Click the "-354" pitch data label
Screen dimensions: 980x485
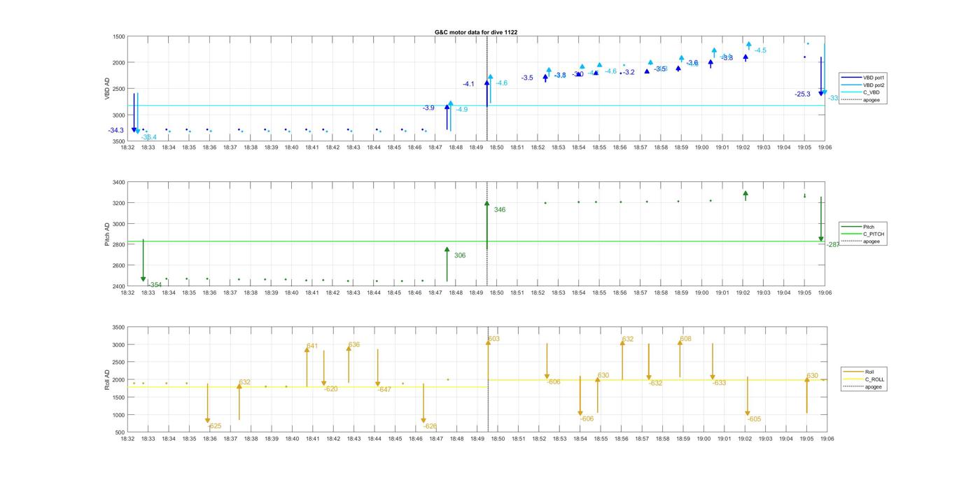(155, 286)
